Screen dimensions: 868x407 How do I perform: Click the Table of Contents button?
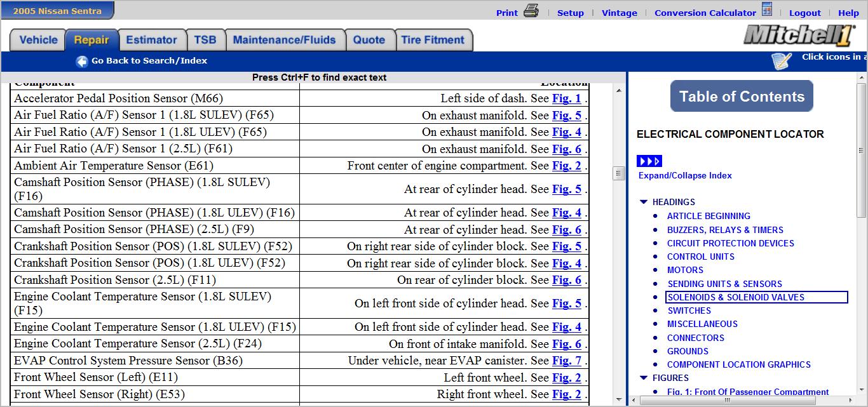click(x=742, y=97)
